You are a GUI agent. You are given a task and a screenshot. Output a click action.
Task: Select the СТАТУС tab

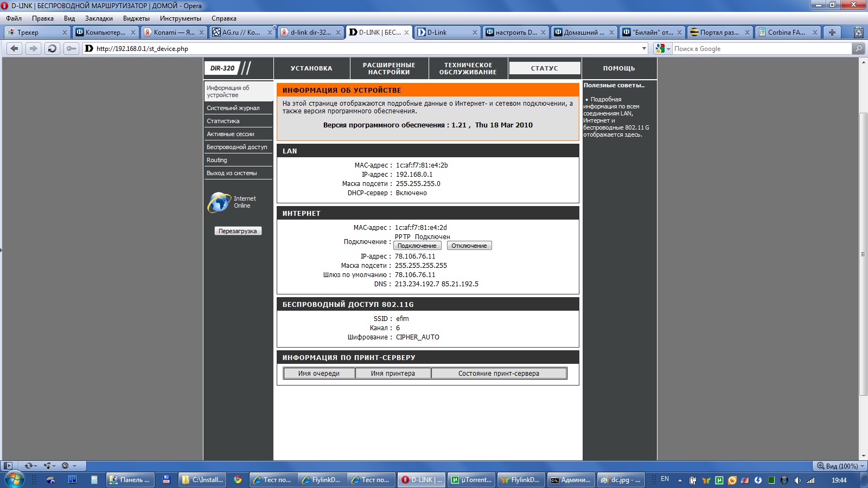tap(545, 68)
